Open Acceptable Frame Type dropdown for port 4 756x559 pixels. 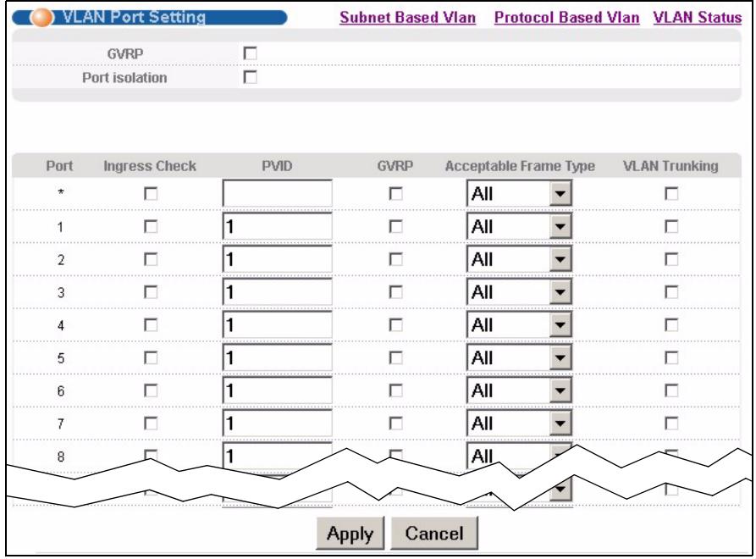pos(519,324)
